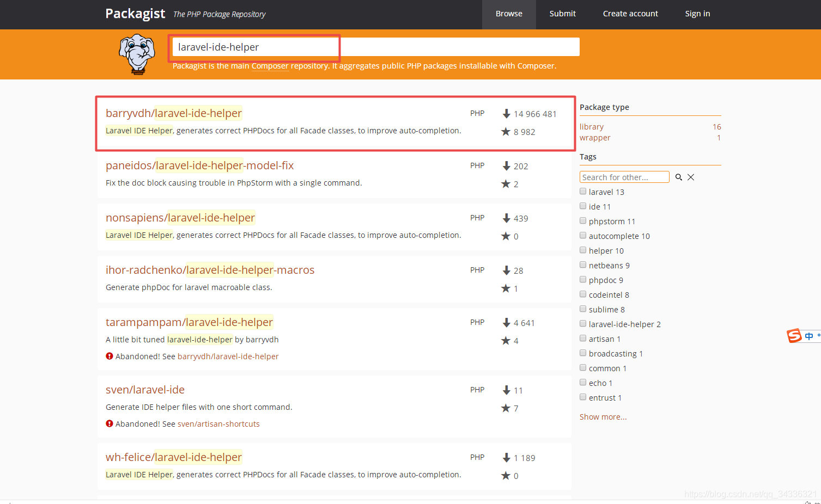
Task: Expand the tag list via Show more
Action: (x=603, y=416)
